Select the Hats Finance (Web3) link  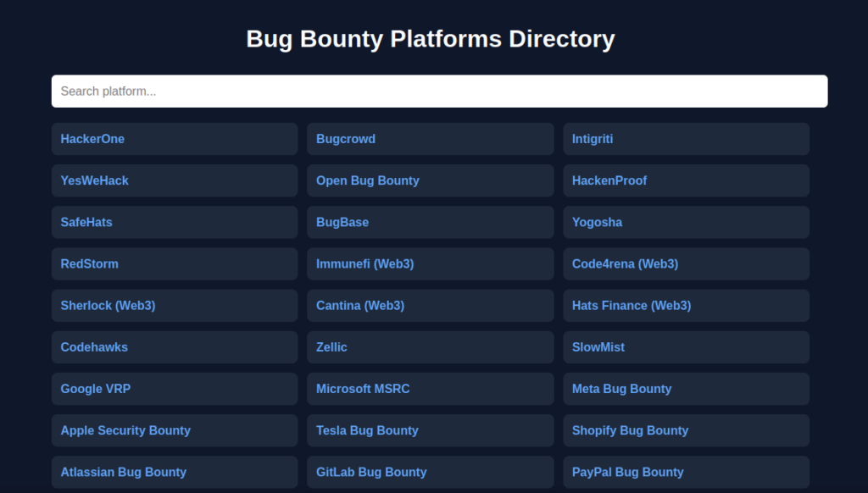pyautogui.click(x=632, y=305)
